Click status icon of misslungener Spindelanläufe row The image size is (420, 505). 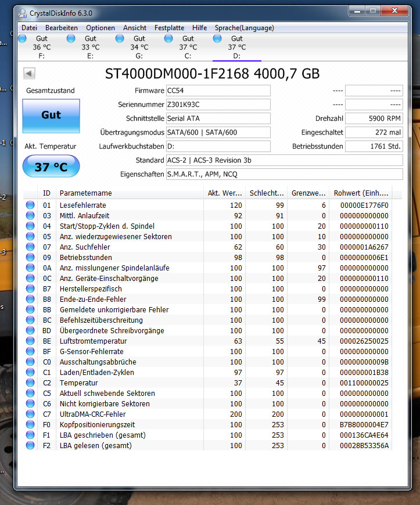30,268
